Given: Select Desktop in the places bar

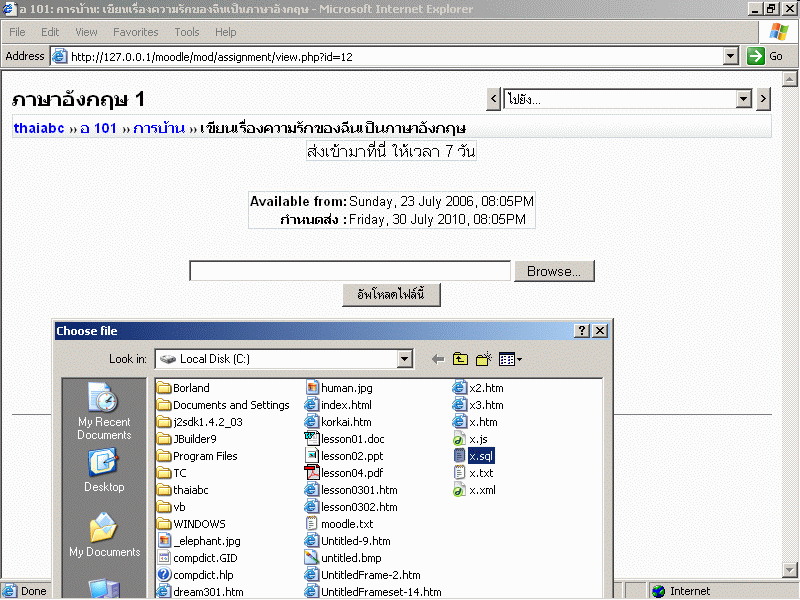Looking at the screenshot, I should (x=104, y=472).
